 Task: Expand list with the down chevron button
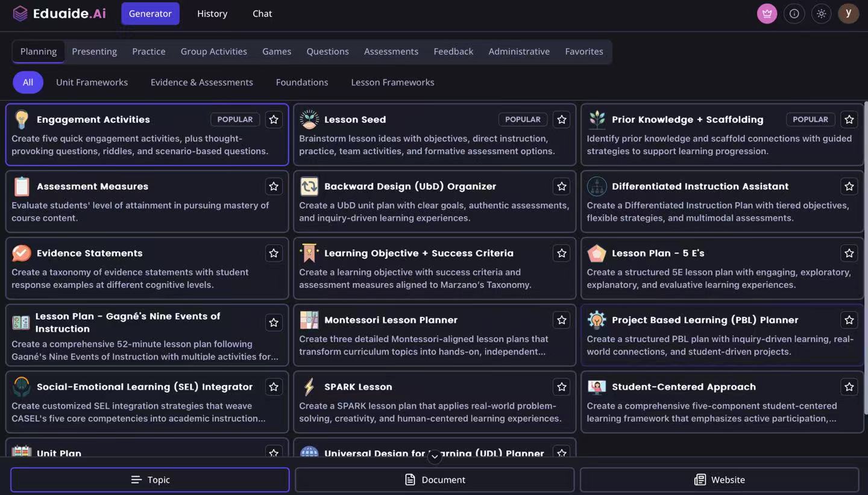click(435, 457)
